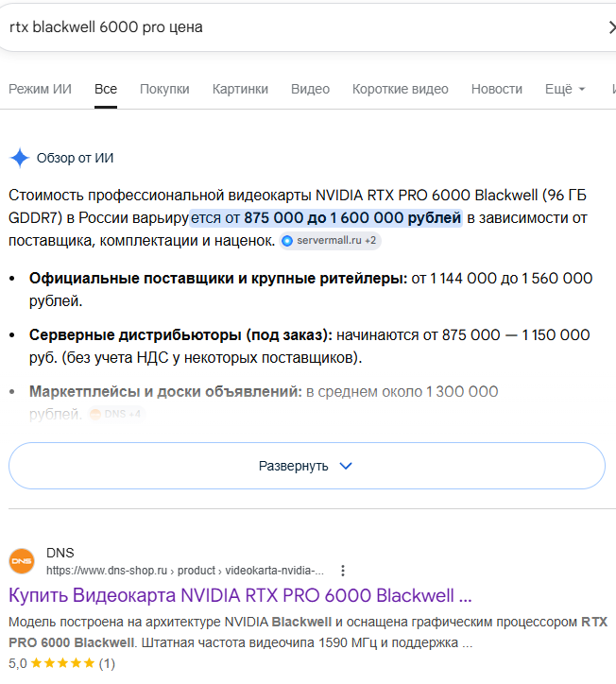Open 'Купить Видеокарта NVIDIA RTX PRO 6000 Blackwell' result
The height and width of the screenshot is (684, 616).
[x=240, y=595]
